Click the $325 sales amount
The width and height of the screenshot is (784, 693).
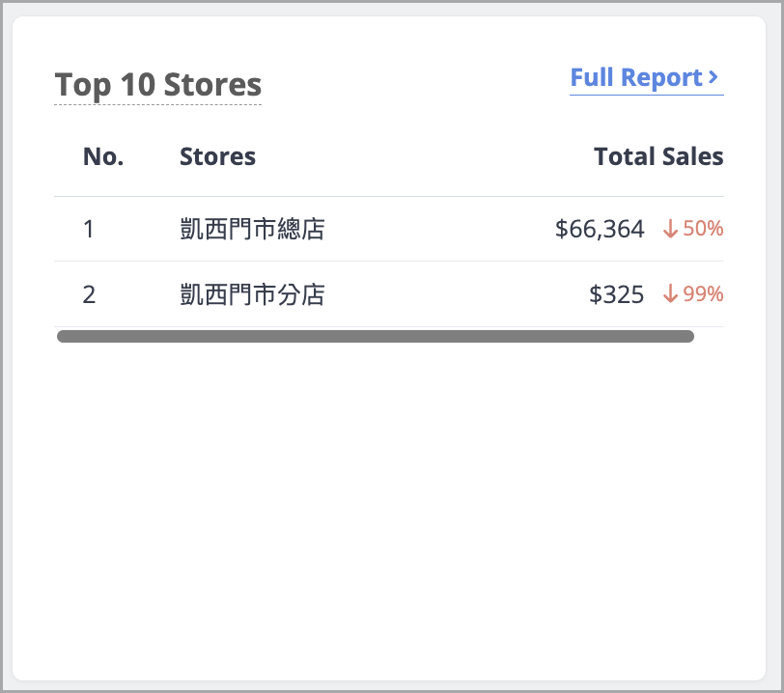click(616, 294)
